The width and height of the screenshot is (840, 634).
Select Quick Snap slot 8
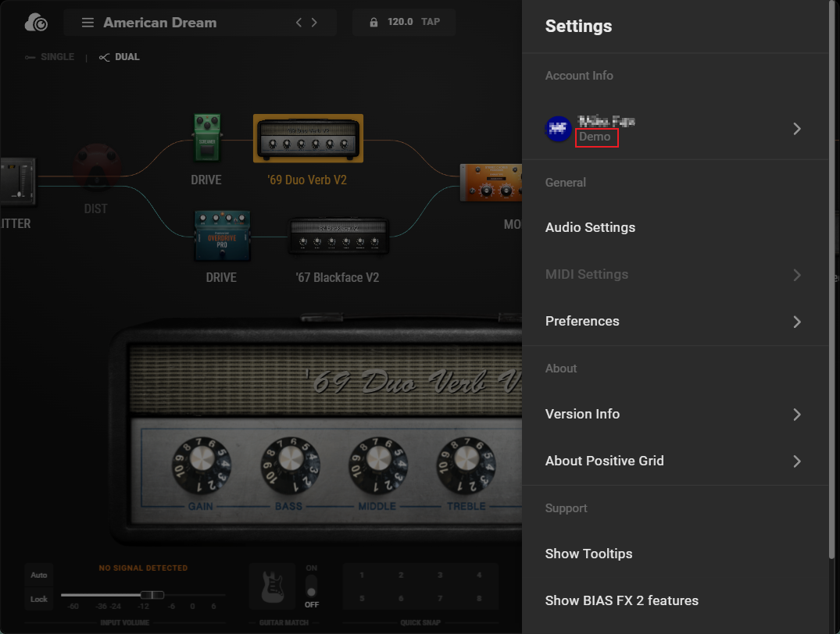(x=479, y=598)
